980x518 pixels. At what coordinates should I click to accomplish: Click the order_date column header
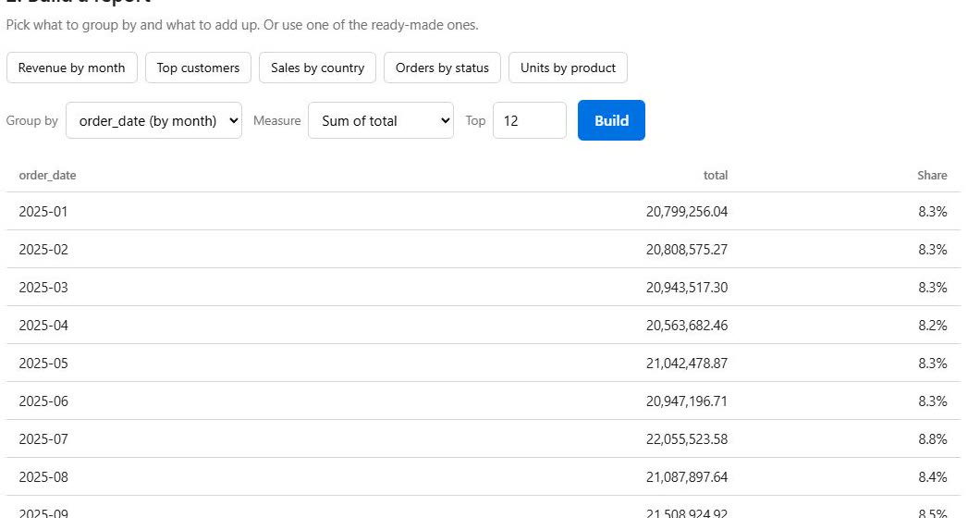[x=47, y=175]
